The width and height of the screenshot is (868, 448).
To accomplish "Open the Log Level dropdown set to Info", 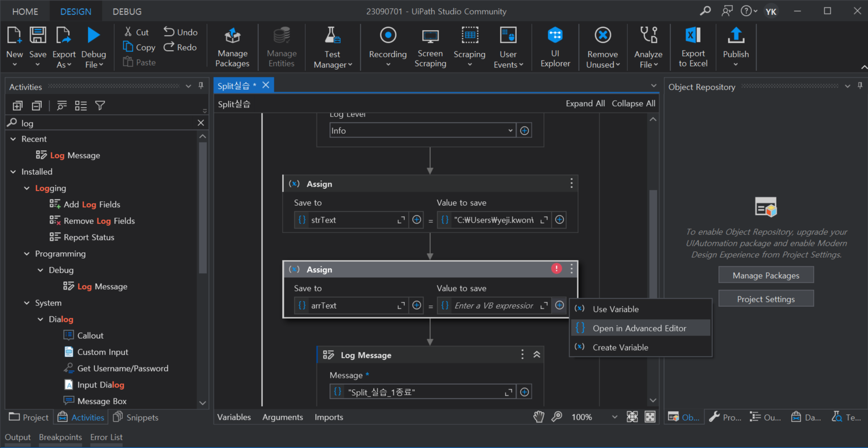I will (422, 131).
